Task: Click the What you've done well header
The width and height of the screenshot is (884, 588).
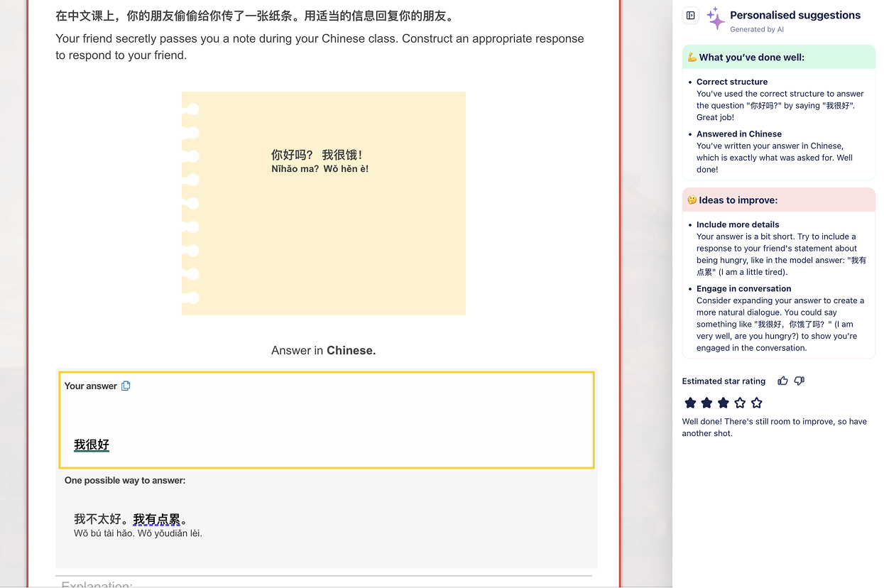Action: click(751, 58)
